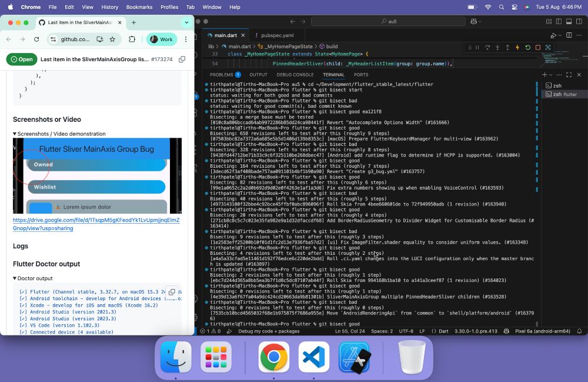588x382 pixels.
Task: Open Chrome extensions puzzle icon
Action: point(132,39)
